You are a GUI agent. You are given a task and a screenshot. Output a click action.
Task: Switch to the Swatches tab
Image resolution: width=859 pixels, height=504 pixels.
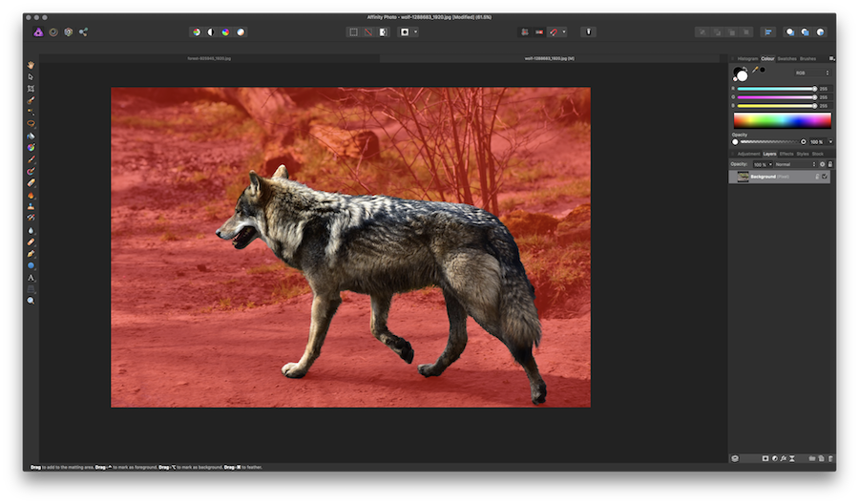[786, 58]
